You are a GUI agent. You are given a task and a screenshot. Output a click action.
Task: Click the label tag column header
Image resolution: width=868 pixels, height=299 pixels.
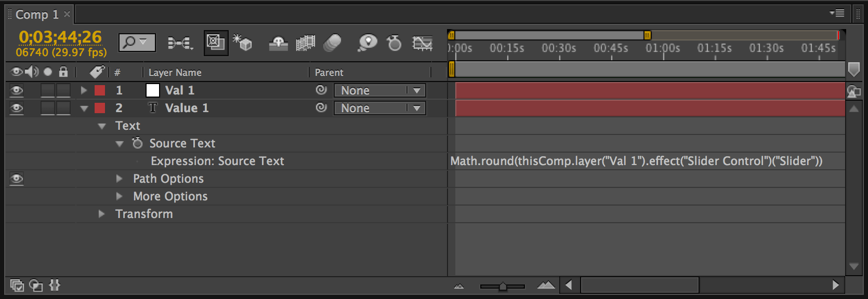click(97, 72)
